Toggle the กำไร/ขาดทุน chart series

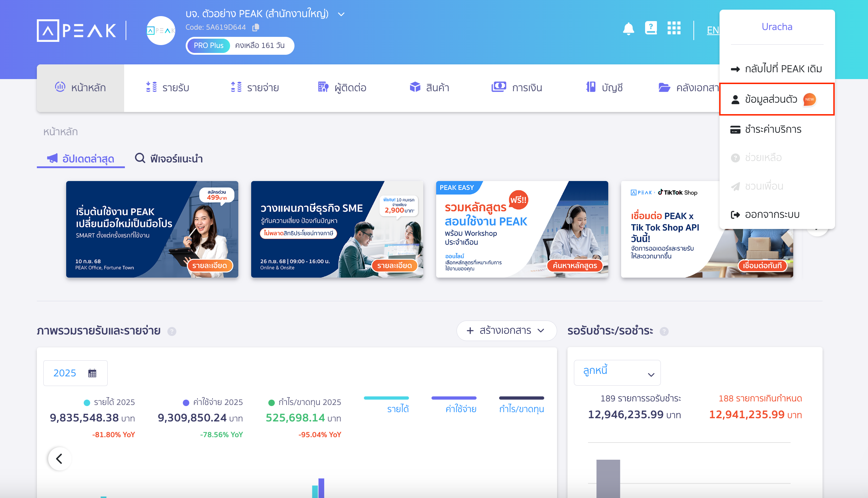(522, 405)
